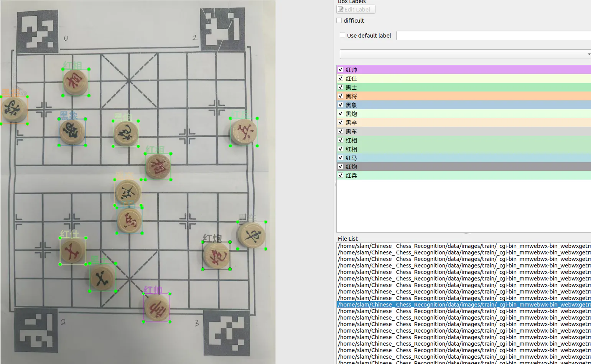Click the ArUco marker numbered 3

(x=226, y=333)
